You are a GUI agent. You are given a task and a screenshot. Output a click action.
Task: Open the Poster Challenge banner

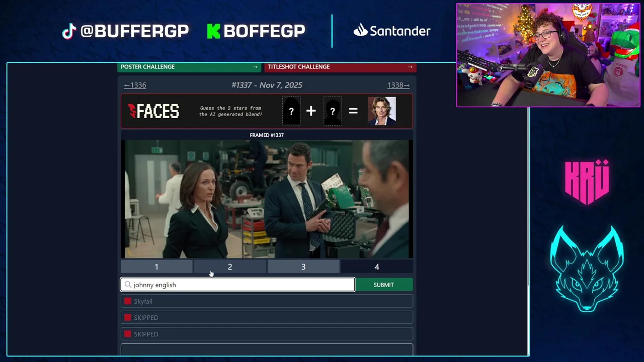pyautogui.click(x=189, y=67)
